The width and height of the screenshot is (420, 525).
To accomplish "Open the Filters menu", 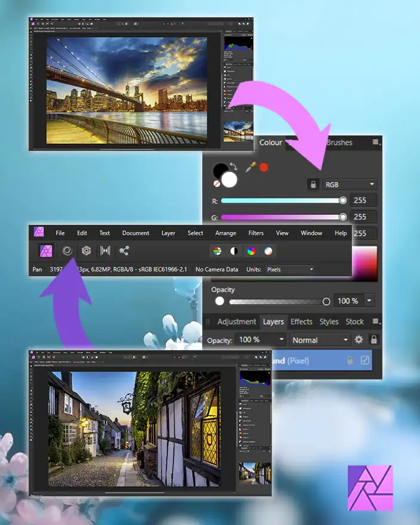I will click(x=256, y=233).
